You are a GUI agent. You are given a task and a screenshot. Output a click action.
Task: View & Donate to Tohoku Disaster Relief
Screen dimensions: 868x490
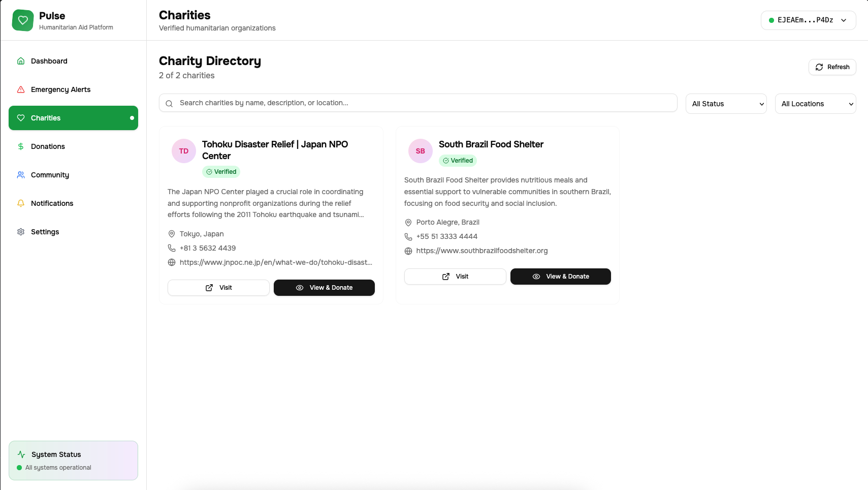(324, 288)
